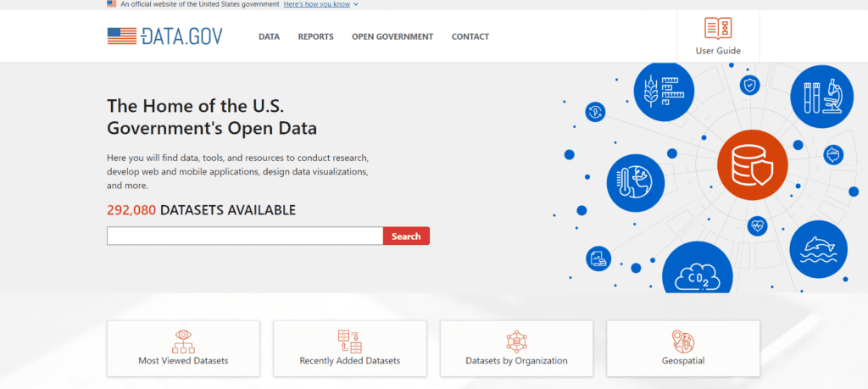Screen dimensions: 868x389
Task: Open the Here's how you know link
Action: (317, 4)
